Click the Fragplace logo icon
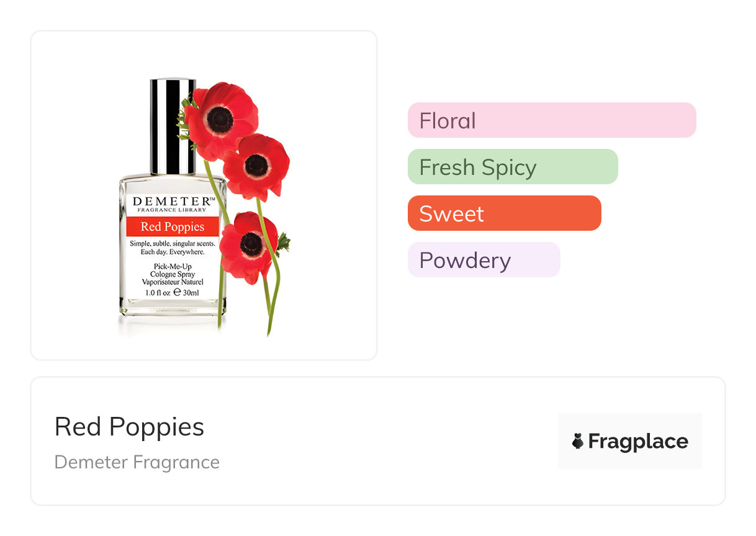756x536 pixels. pos(578,441)
